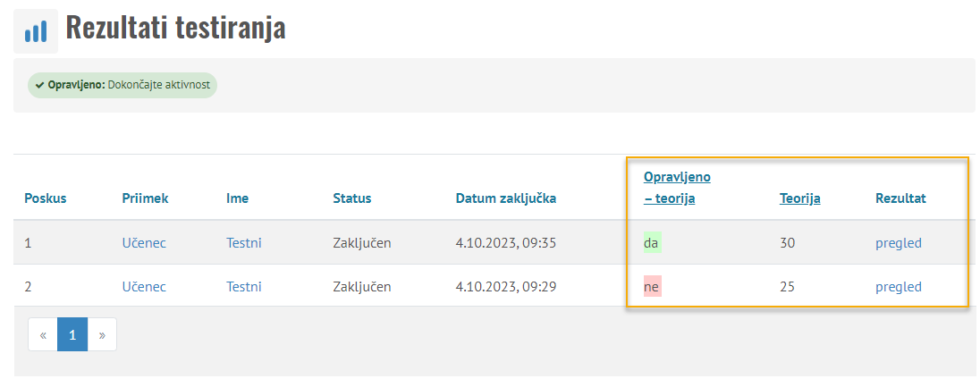
Task: Sort by the Teorija column header
Action: pos(799,198)
